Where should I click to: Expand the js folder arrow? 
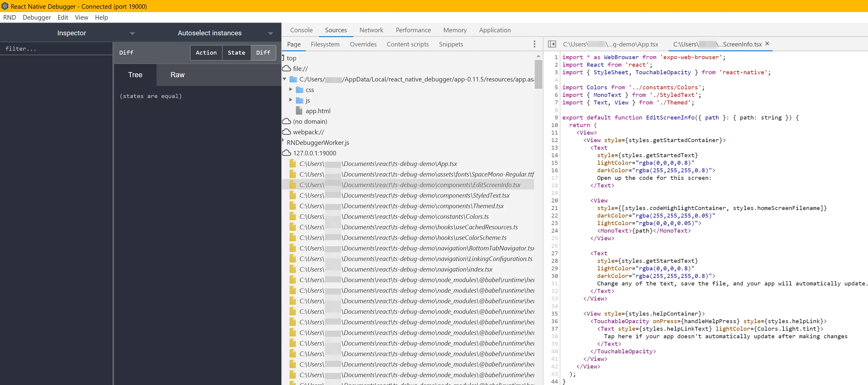coord(290,100)
